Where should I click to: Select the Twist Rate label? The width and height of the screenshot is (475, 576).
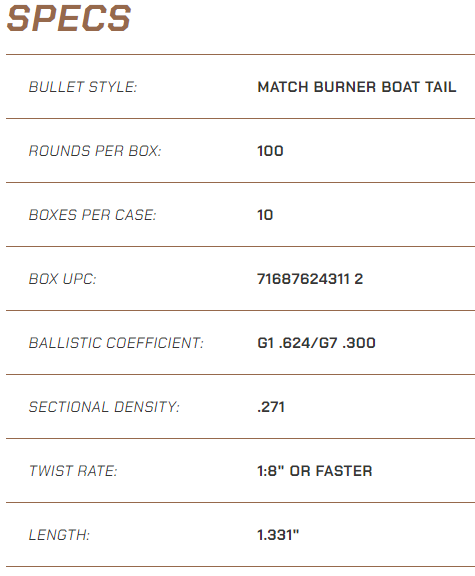coord(73,471)
